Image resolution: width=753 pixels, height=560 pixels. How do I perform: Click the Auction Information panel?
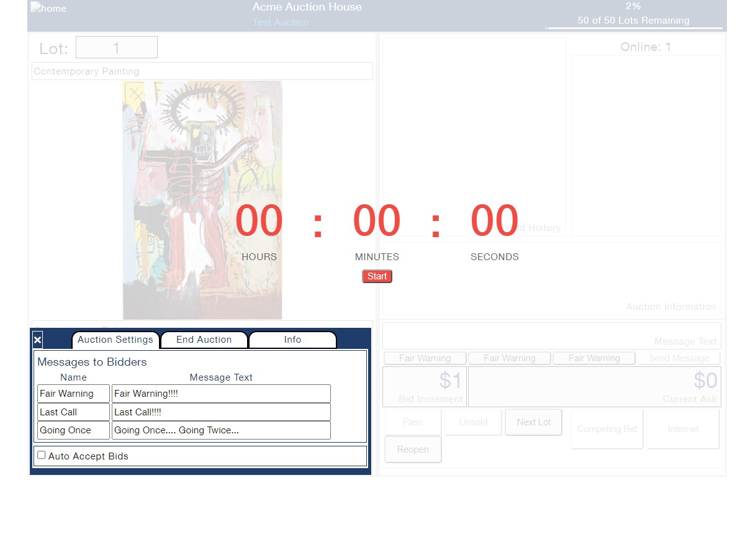coord(552,279)
